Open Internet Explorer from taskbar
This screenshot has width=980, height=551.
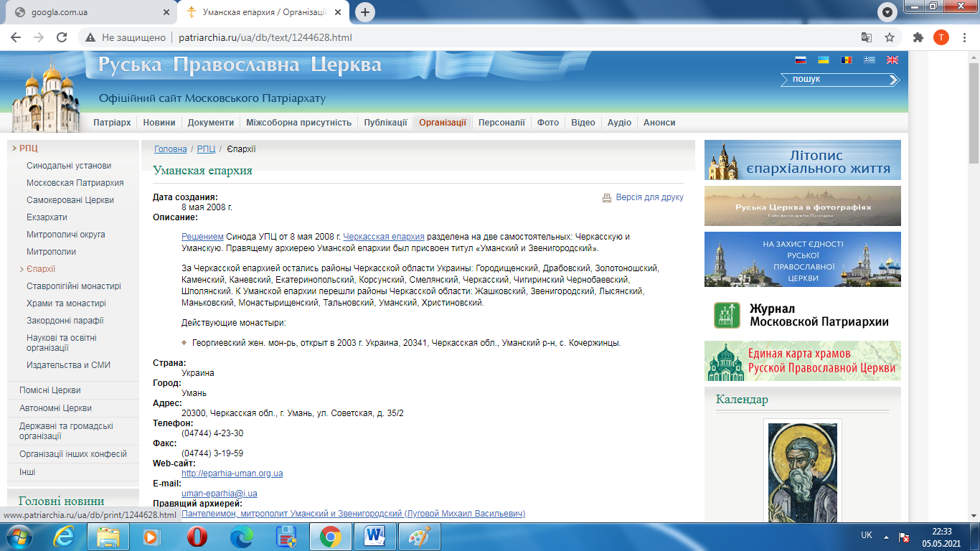point(64,536)
